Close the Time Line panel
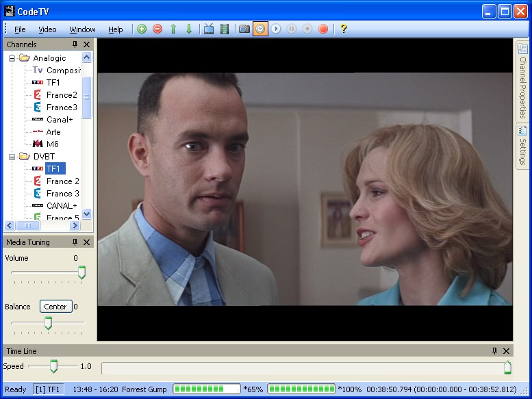 click(x=506, y=351)
